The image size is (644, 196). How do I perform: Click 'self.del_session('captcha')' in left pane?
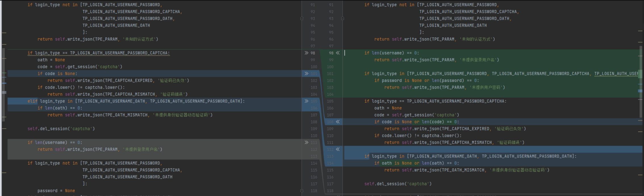tap(61, 129)
